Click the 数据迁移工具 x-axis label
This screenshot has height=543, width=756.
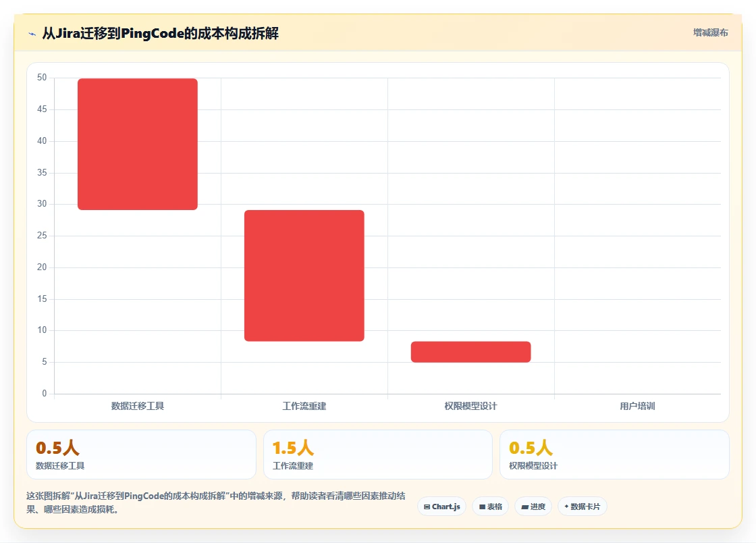(138, 406)
